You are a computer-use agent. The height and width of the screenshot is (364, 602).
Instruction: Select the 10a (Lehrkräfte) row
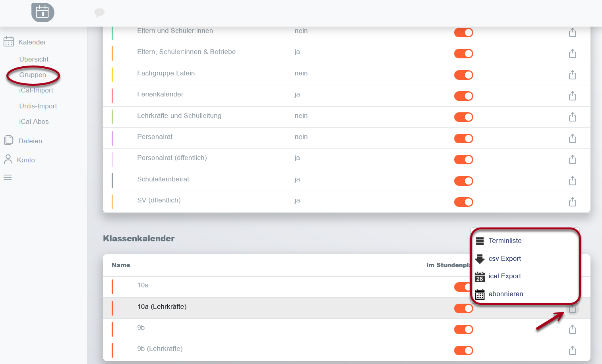(x=346, y=308)
